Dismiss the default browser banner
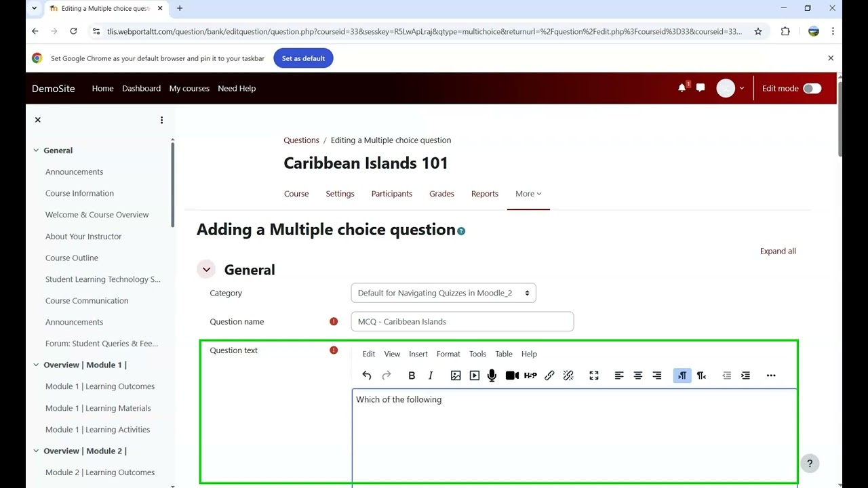868x488 pixels. (831, 58)
